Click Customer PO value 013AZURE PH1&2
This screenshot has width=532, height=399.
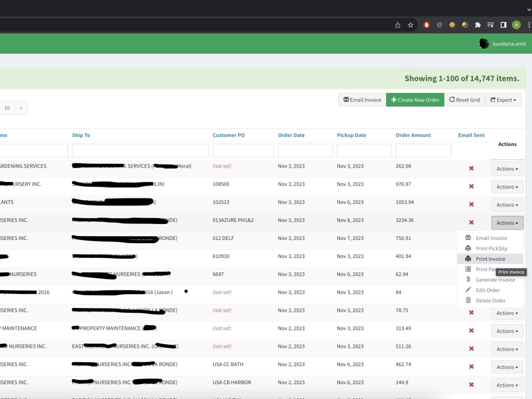pos(233,220)
